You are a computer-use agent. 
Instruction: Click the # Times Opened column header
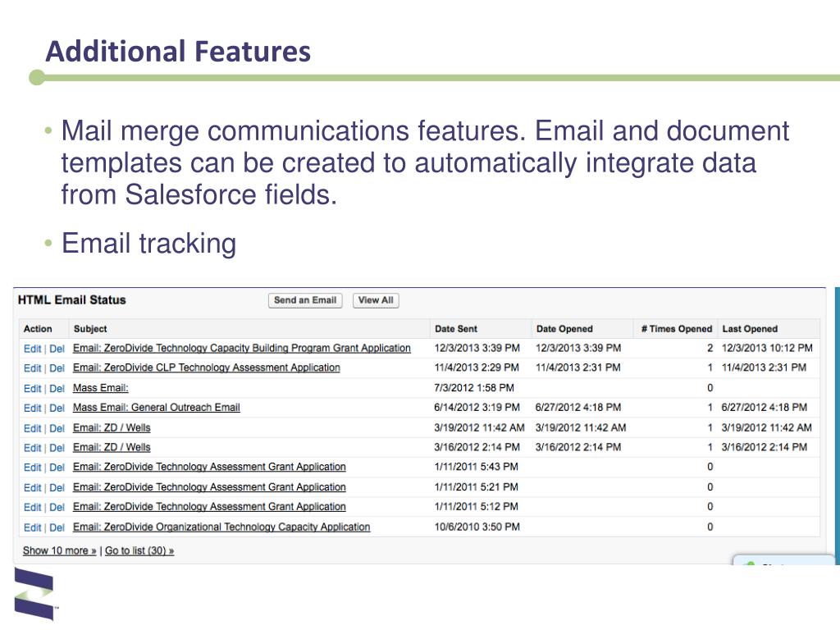[676, 329]
